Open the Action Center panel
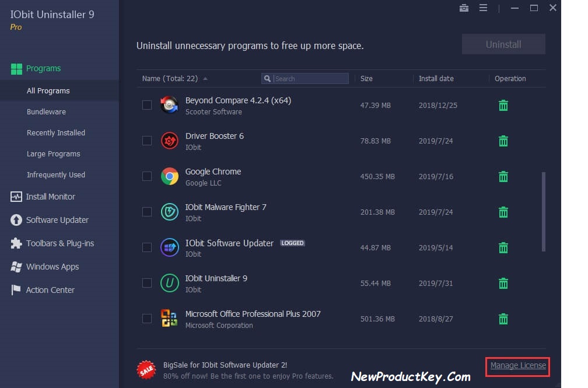 [50, 290]
